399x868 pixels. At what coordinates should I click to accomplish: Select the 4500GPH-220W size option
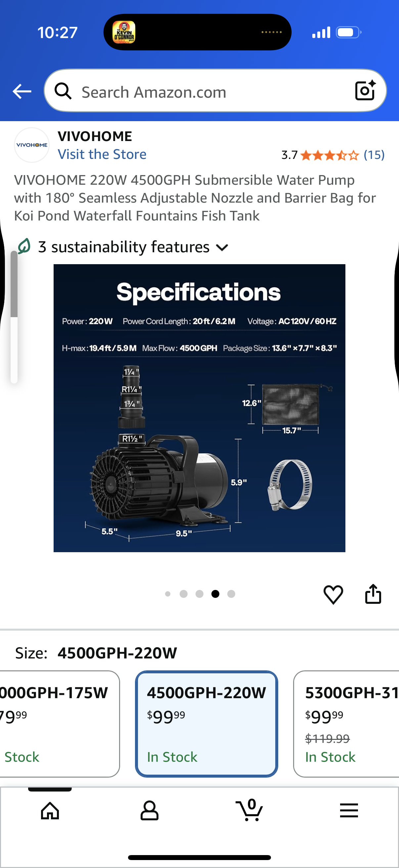pyautogui.click(x=206, y=724)
